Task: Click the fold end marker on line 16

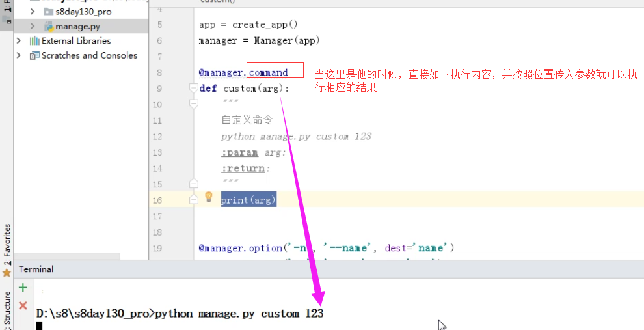Action: point(193,199)
